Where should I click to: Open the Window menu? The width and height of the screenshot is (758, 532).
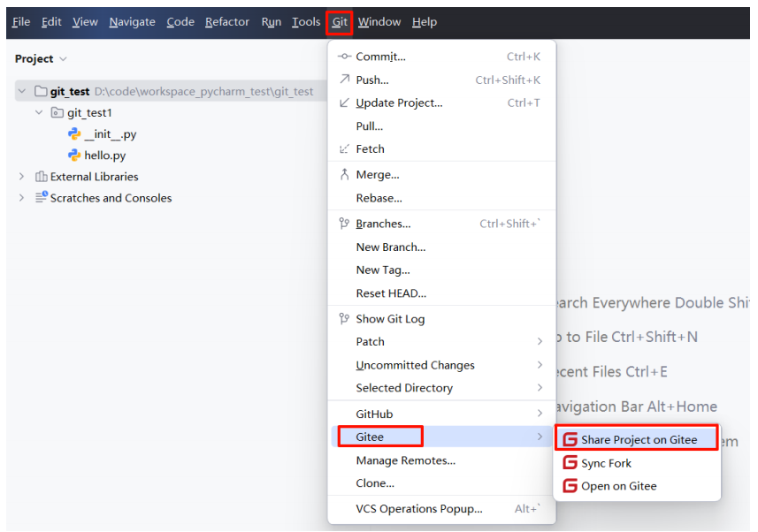[379, 22]
